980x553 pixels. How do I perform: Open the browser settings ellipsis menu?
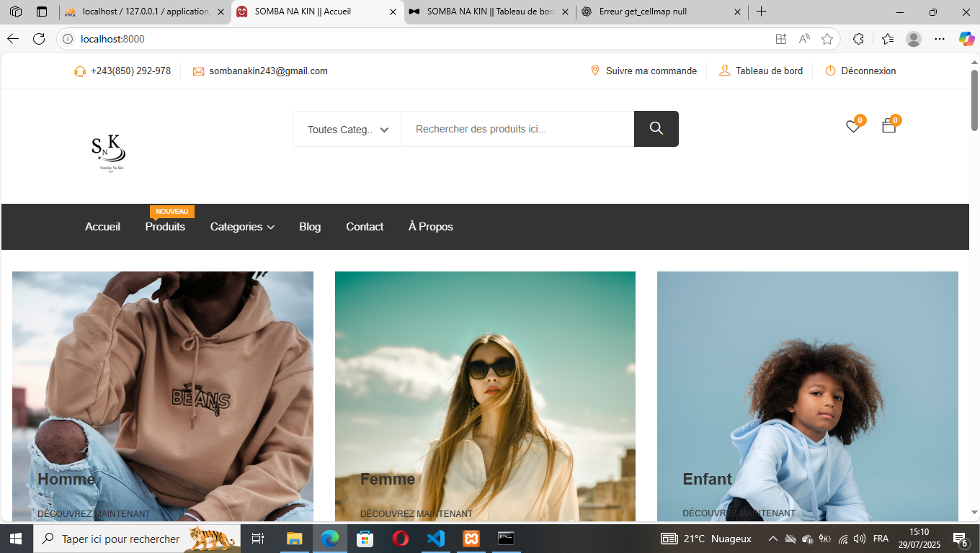coord(939,39)
